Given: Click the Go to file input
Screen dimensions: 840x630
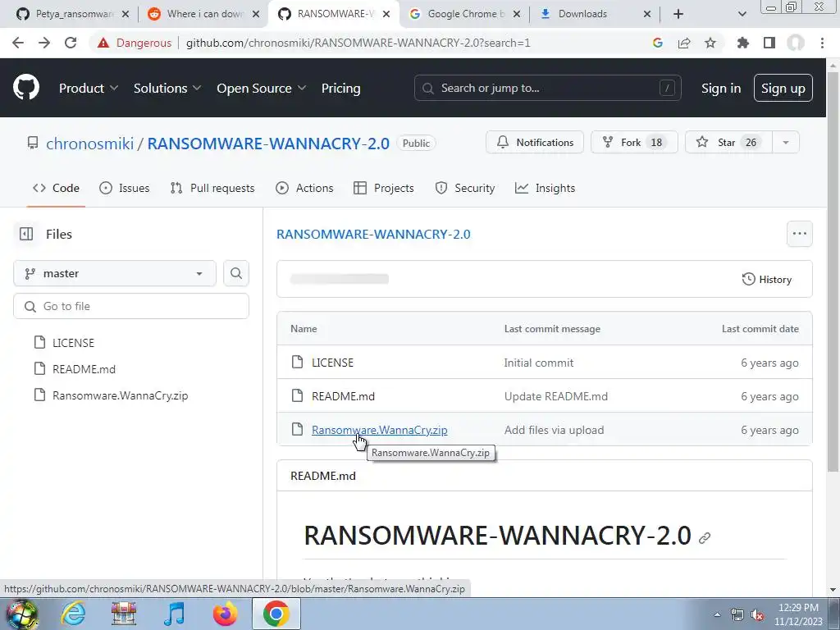Looking at the screenshot, I should coord(131,306).
